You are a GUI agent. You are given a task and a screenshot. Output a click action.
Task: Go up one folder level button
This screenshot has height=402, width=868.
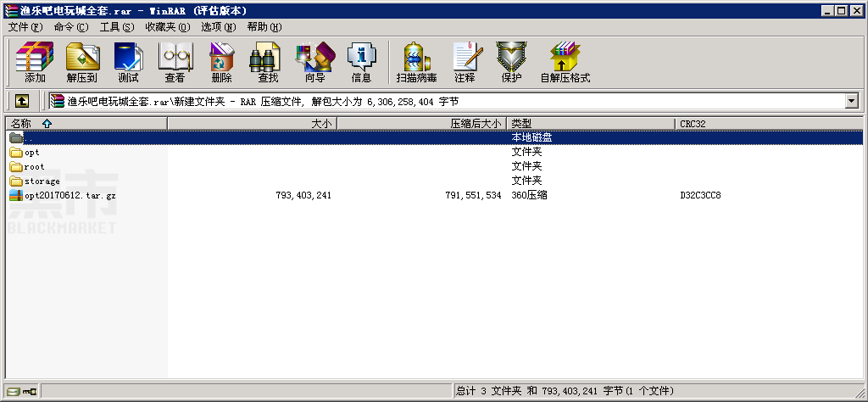tap(21, 101)
